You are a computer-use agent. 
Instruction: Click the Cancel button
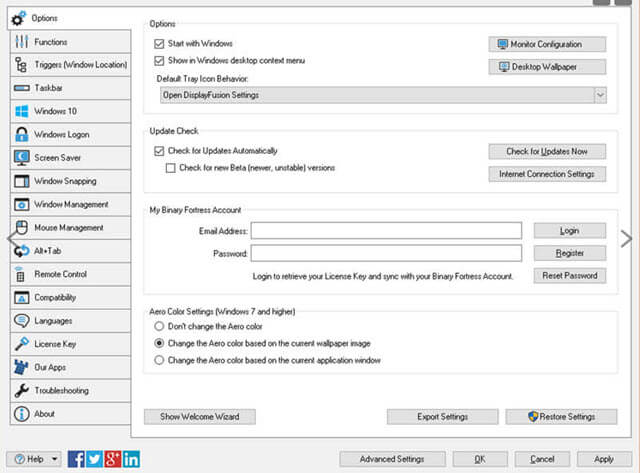(542, 459)
